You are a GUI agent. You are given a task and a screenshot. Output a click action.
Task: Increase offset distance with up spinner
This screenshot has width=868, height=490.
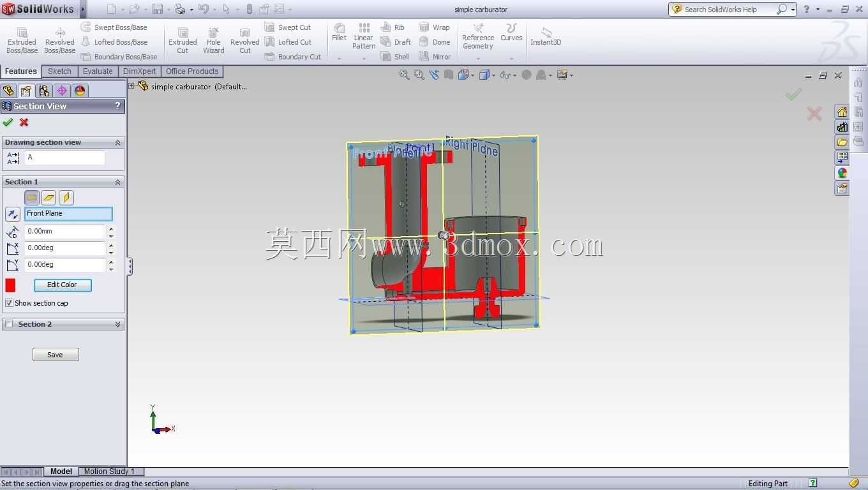tap(111, 228)
